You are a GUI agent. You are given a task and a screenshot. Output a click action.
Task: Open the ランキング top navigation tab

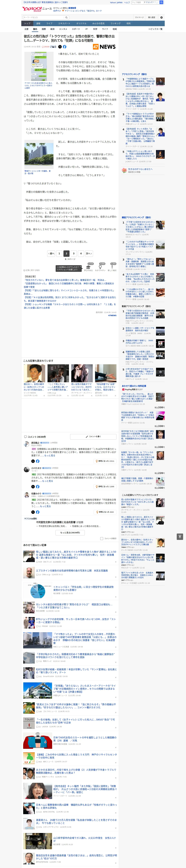pos(115,24)
